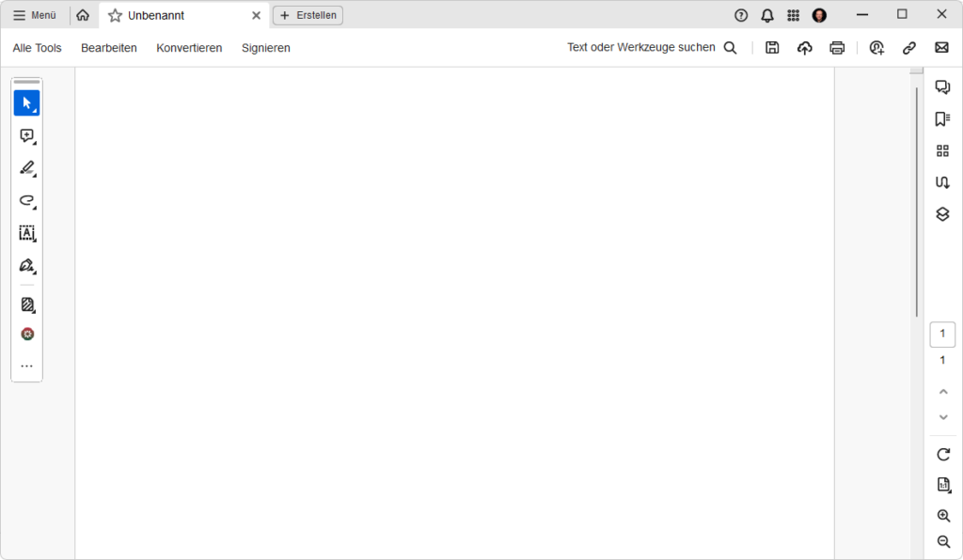Click the page number input field
The height and width of the screenshot is (560, 963).
pos(942,334)
